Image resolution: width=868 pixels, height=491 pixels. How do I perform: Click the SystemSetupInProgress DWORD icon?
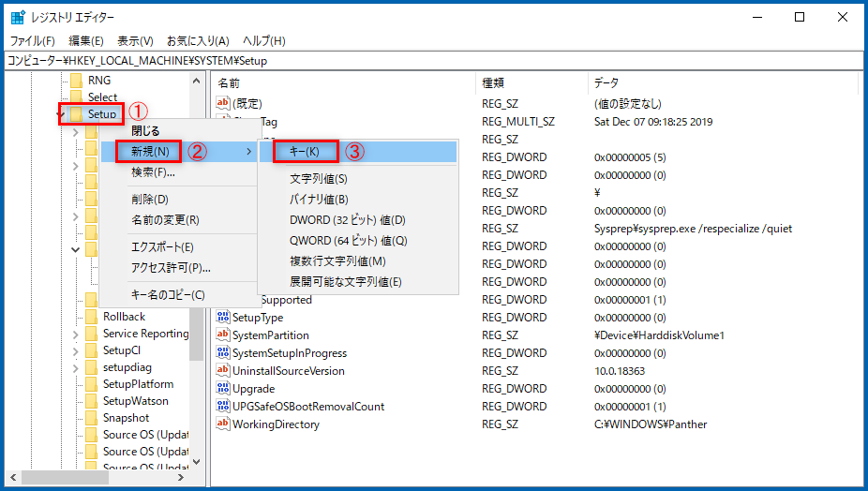223,353
